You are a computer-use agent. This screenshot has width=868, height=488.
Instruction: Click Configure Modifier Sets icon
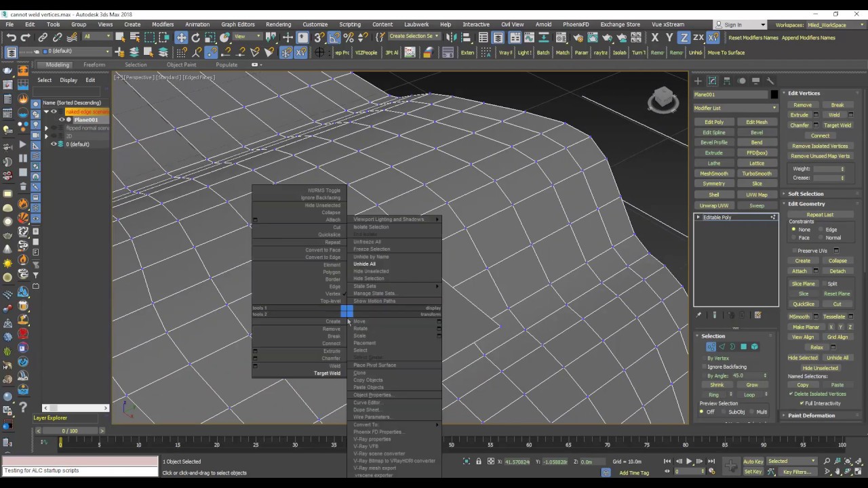(x=757, y=315)
